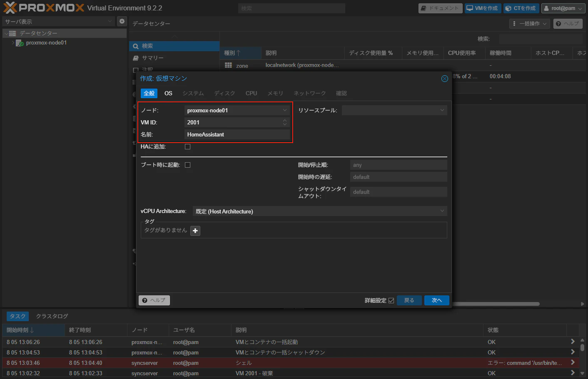Switch to the ディスク tab
Image resolution: width=588 pixels, height=379 pixels.
(225, 93)
